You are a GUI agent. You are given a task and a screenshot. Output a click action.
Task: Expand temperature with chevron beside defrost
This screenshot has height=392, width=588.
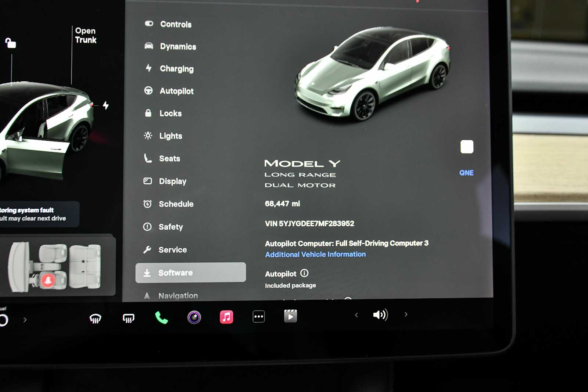tap(25, 320)
